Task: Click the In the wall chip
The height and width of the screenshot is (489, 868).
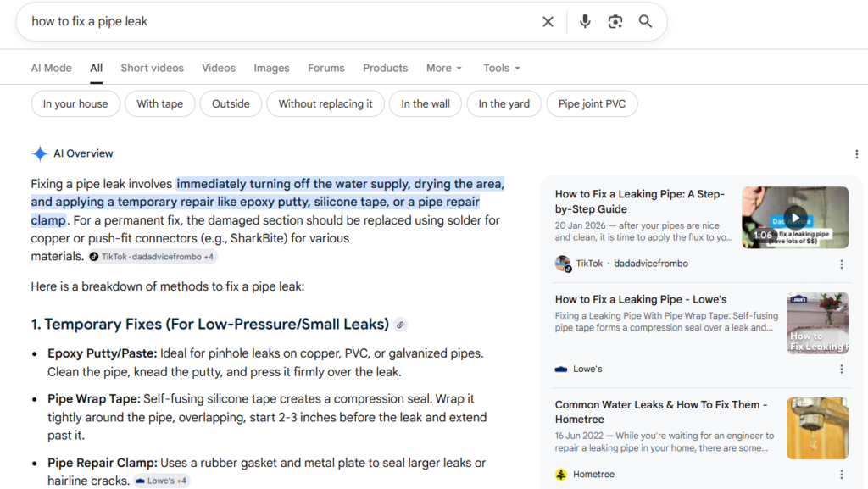Action: point(426,104)
